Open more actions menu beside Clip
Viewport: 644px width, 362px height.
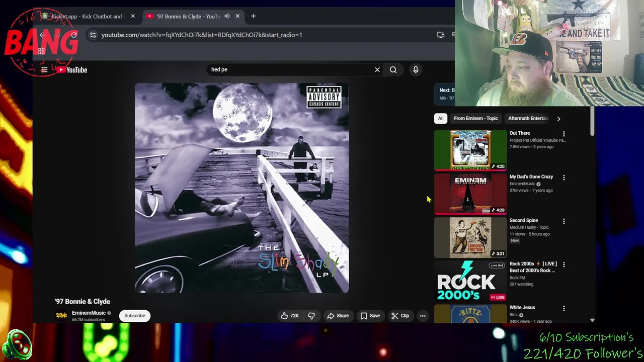tap(423, 316)
